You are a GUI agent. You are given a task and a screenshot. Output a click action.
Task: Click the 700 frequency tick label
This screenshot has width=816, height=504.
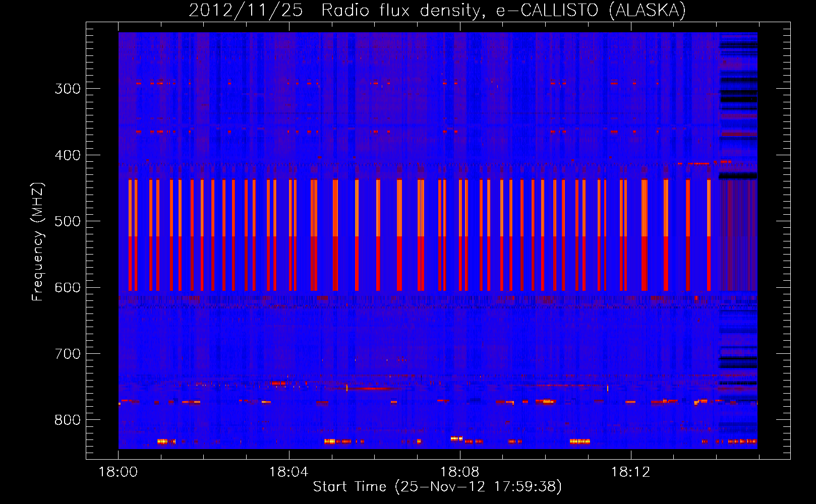(68, 354)
